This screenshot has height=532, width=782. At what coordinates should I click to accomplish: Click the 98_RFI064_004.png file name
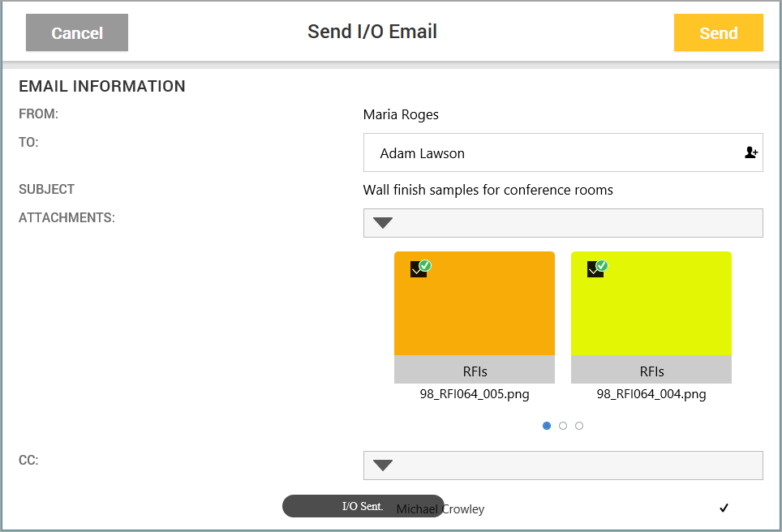[x=651, y=395]
